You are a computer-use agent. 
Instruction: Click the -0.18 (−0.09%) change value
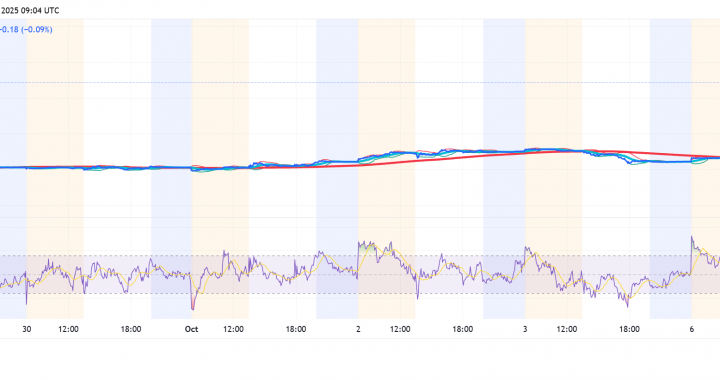tap(26, 29)
